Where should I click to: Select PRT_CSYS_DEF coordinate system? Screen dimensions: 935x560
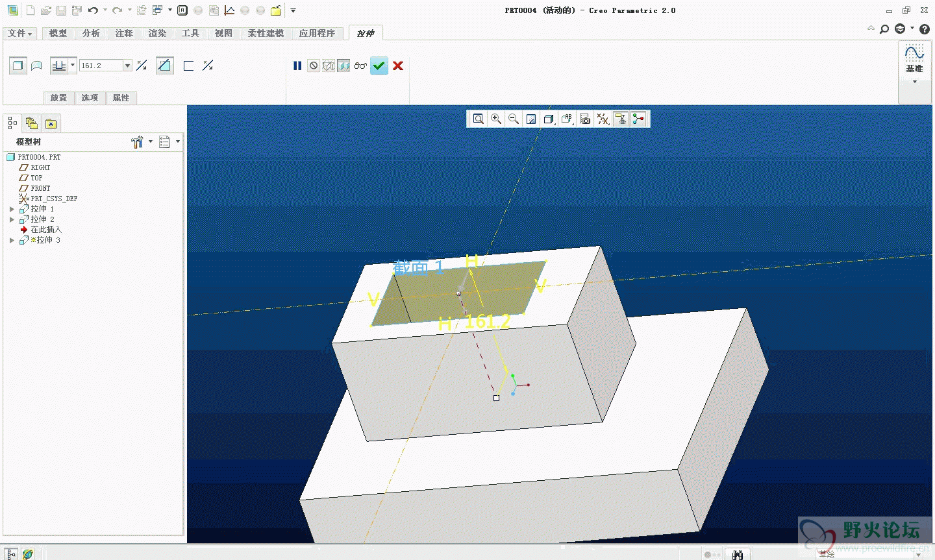click(x=49, y=199)
